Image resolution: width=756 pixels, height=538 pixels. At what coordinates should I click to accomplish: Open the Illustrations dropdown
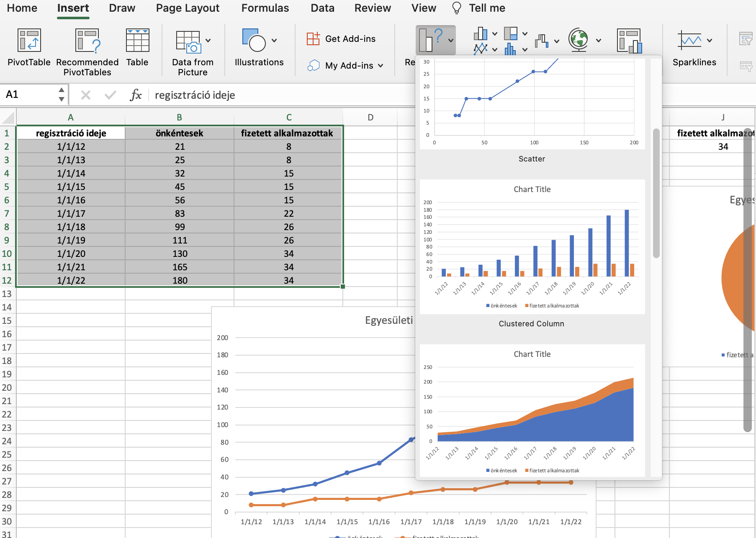pos(274,41)
